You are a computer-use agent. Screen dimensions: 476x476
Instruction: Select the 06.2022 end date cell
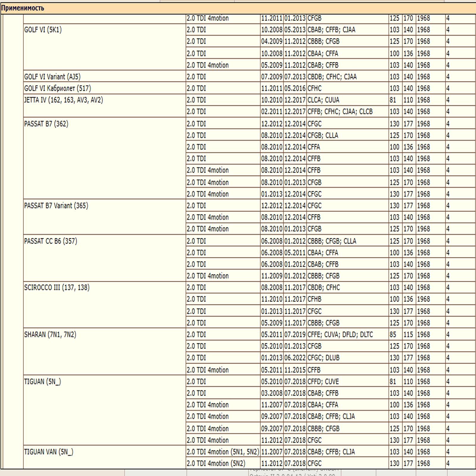(295, 358)
